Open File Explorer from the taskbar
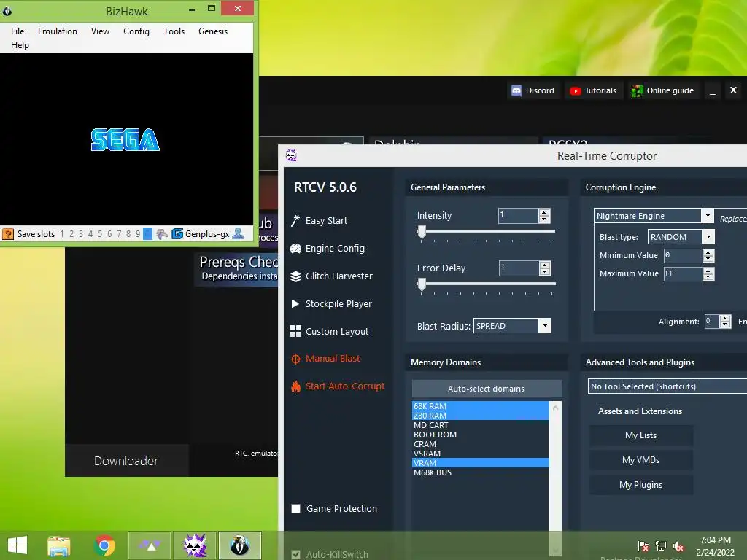The width and height of the screenshot is (747, 560). pyautogui.click(x=59, y=545)
